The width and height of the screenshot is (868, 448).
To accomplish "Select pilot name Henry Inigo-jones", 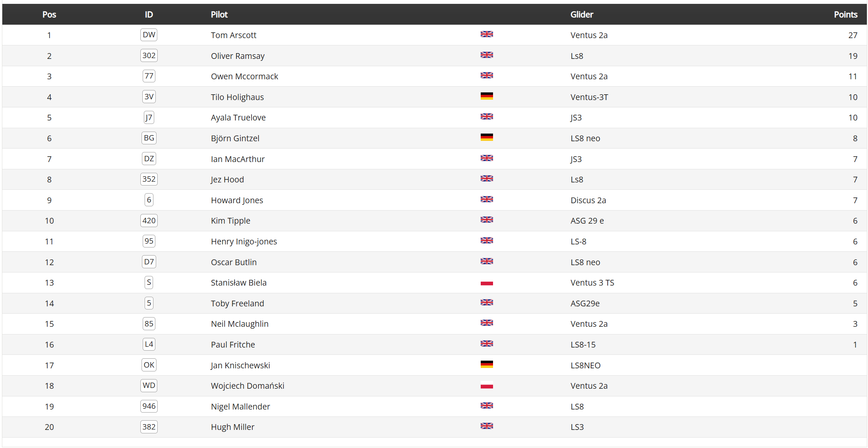I will (x=244, y=241).
